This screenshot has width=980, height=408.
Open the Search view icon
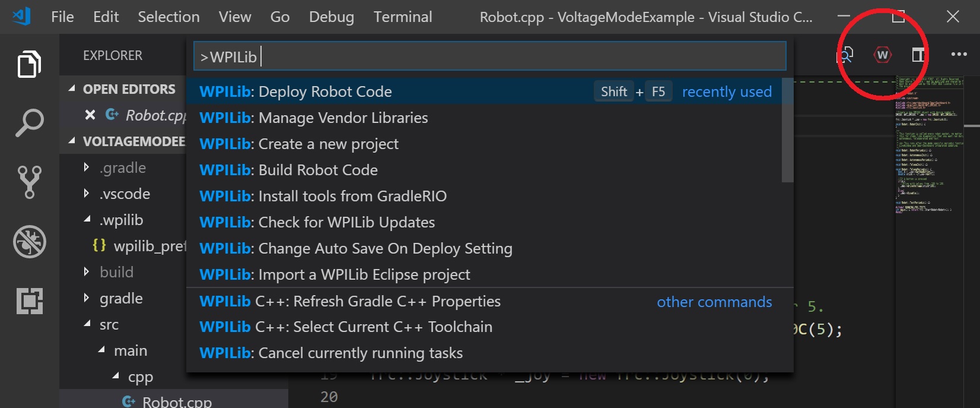(x=29, y=123)
